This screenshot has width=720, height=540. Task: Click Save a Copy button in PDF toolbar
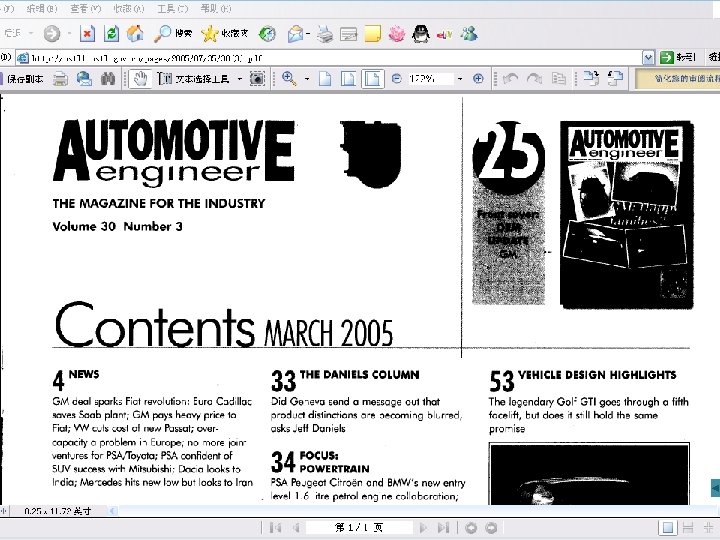click(22, 79)
